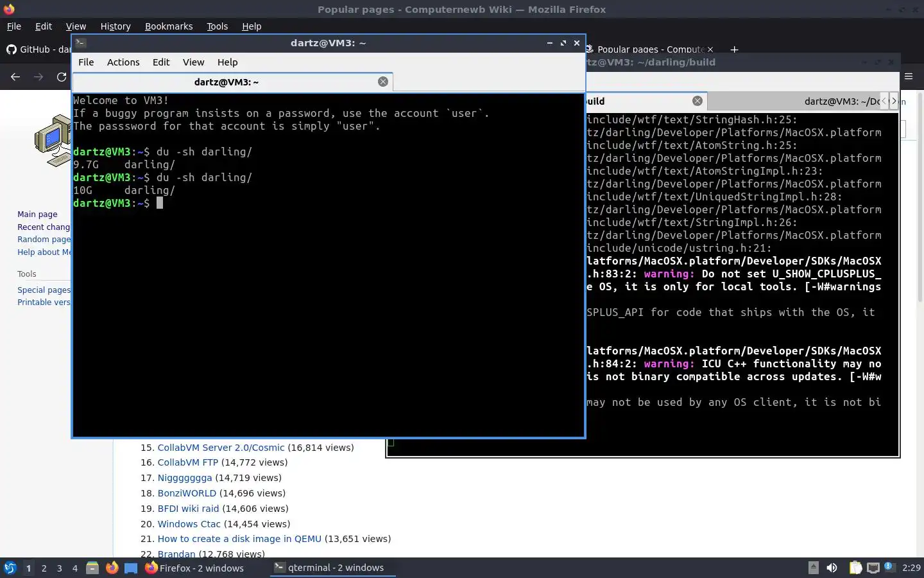Open How to create a disk image in QEMU
The width and height of the screenshot is (924, 578).
tap(239, 539)
